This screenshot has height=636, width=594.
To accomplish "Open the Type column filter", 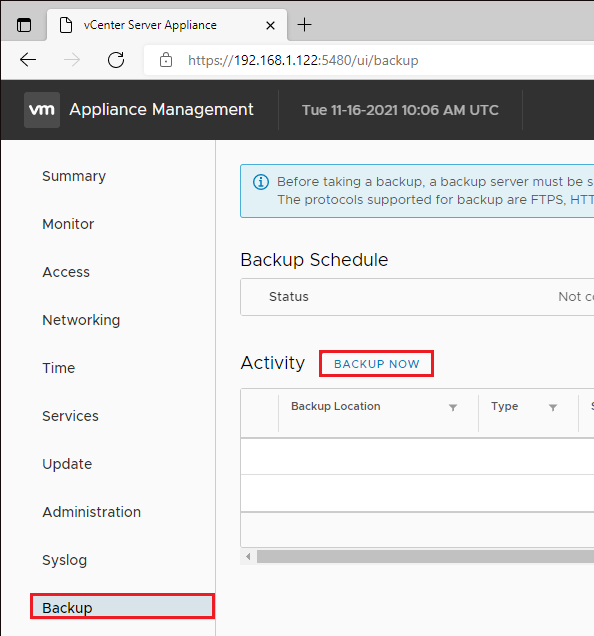I will (553, 407).
